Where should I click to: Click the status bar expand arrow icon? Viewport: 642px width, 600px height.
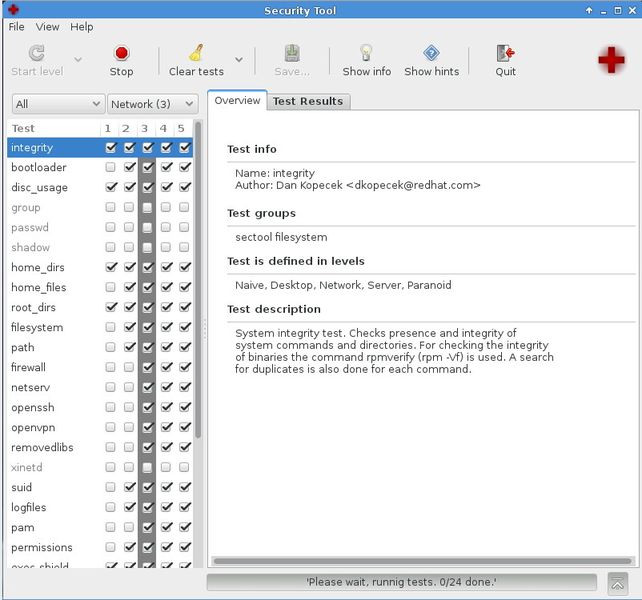(617, 583)
